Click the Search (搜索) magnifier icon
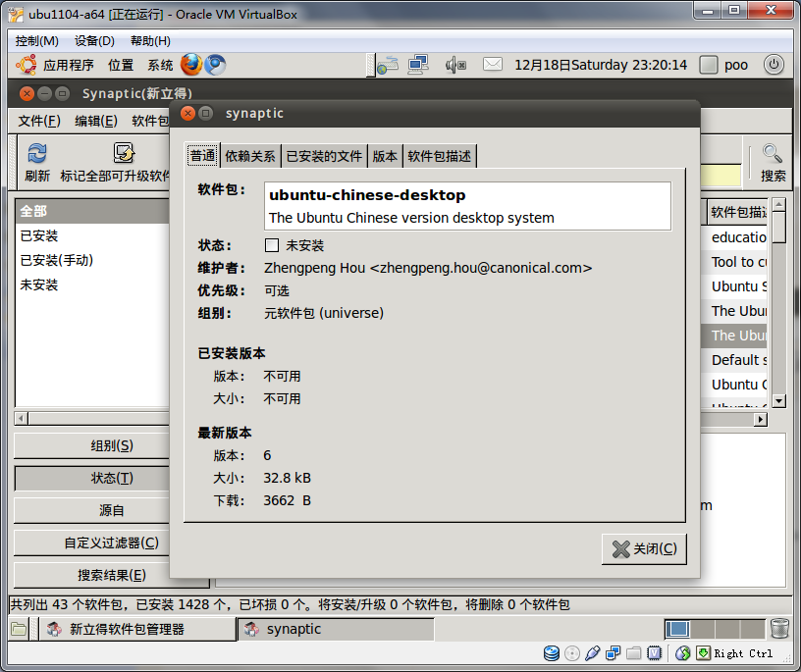The width and height of the screenshot is (801, 672). pos(772,153)
